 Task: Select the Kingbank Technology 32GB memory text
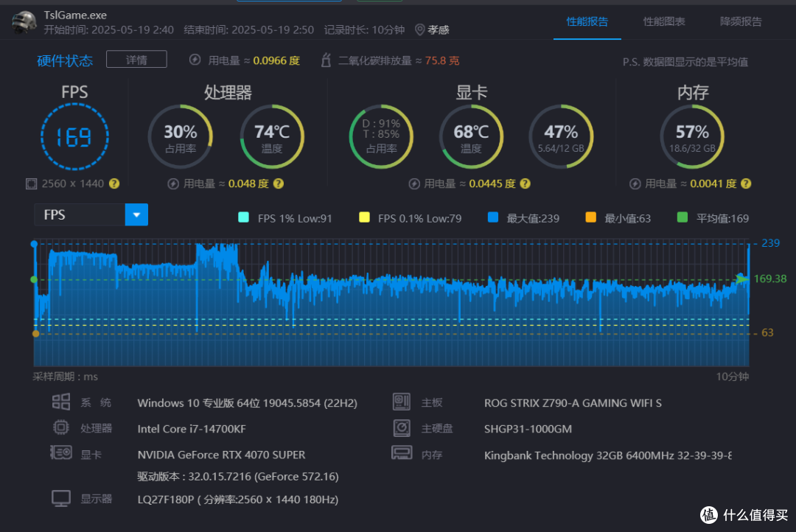607,455
